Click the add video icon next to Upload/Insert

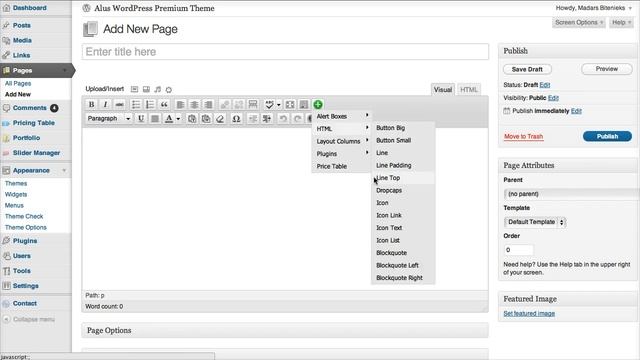pyautogui.click(x=146, y=89)
